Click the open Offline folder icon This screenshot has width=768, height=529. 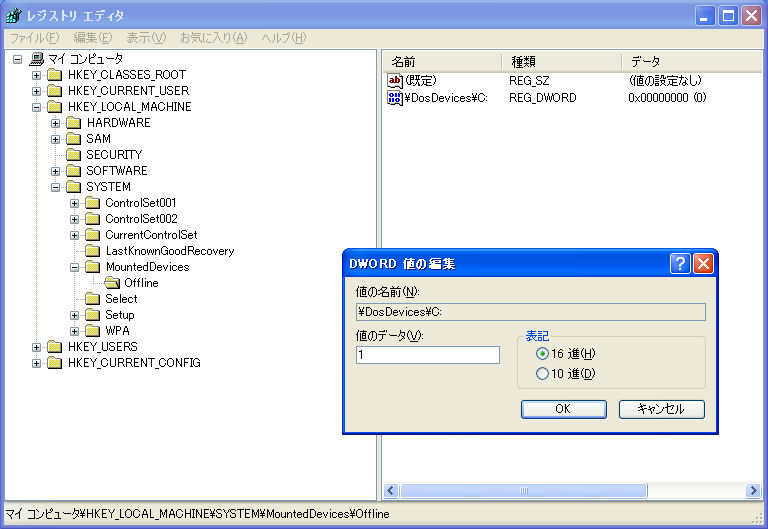[112, 283]
